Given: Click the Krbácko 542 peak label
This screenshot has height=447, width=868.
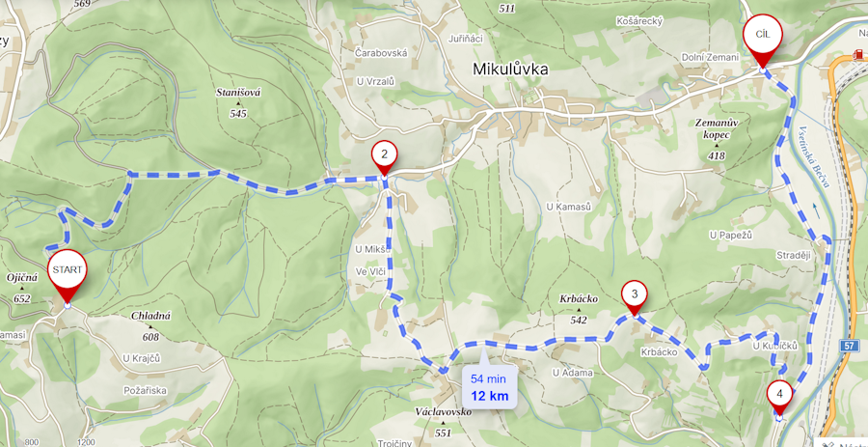Looking at the screenshot, I should tap(579, 309).
